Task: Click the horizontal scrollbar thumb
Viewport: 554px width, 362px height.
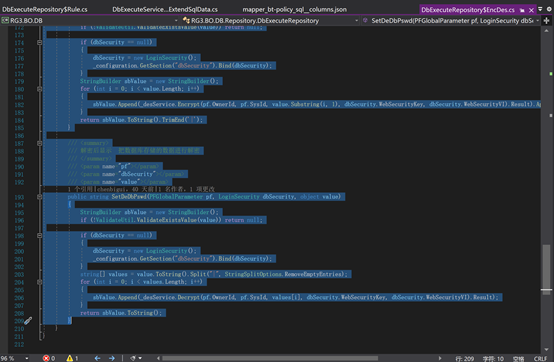Action: (x=270, y=358)
